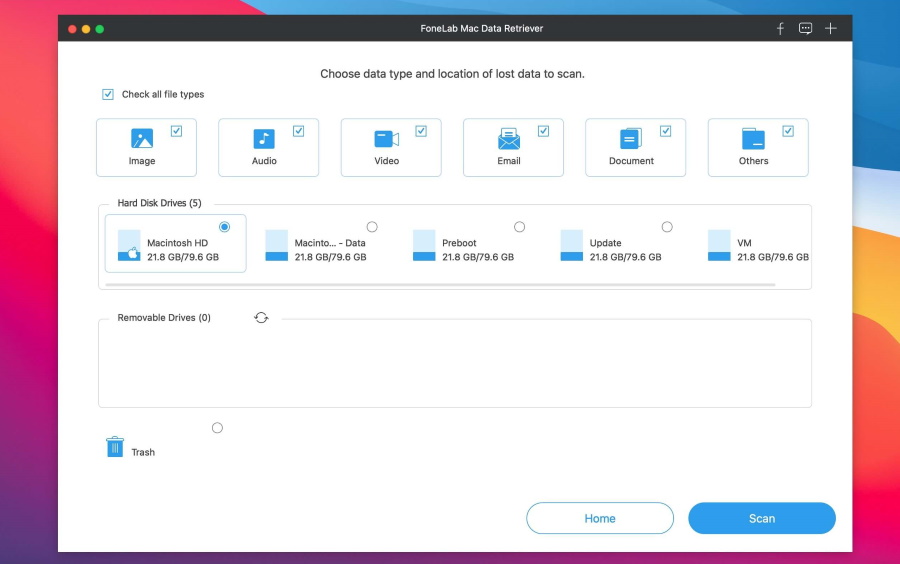This screenshot has width=900, height=564.
Task: Select the Macintosh HD radio button
Action: click(224, 227)
